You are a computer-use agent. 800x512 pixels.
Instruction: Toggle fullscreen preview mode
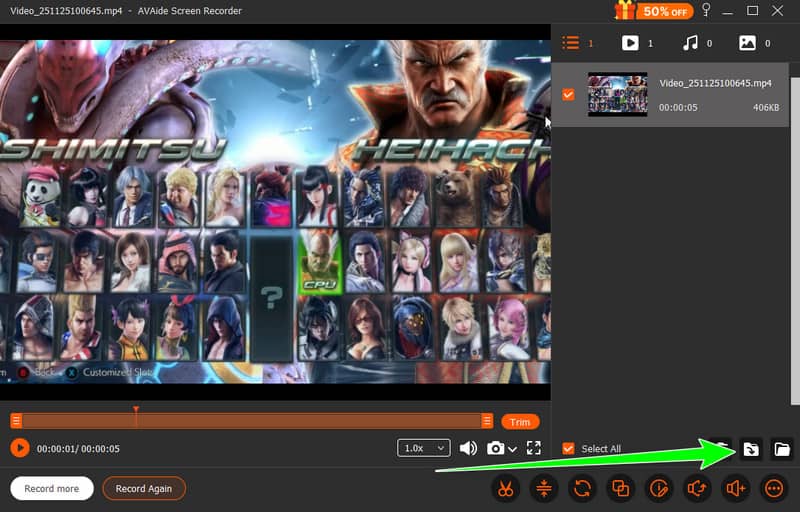(533, 448)
